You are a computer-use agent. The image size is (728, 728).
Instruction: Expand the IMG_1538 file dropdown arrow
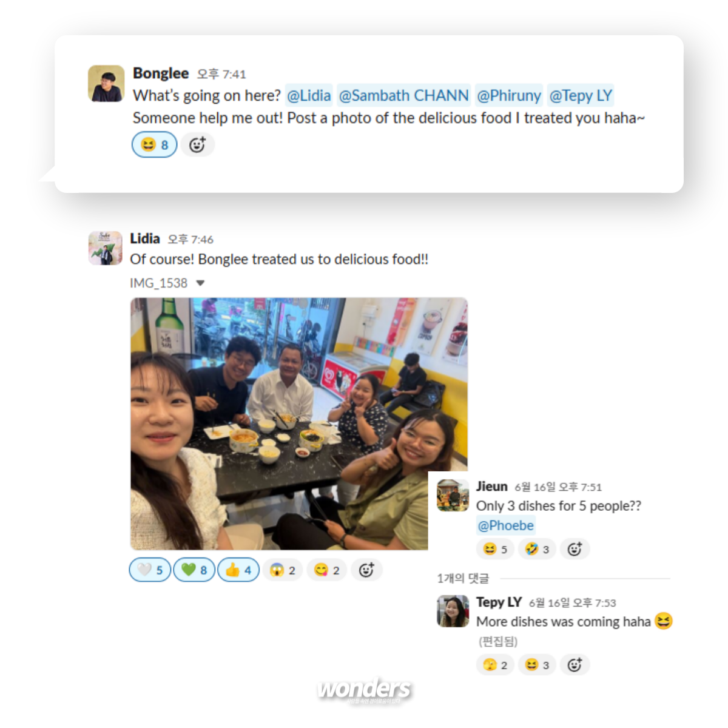tap(200, 283)
